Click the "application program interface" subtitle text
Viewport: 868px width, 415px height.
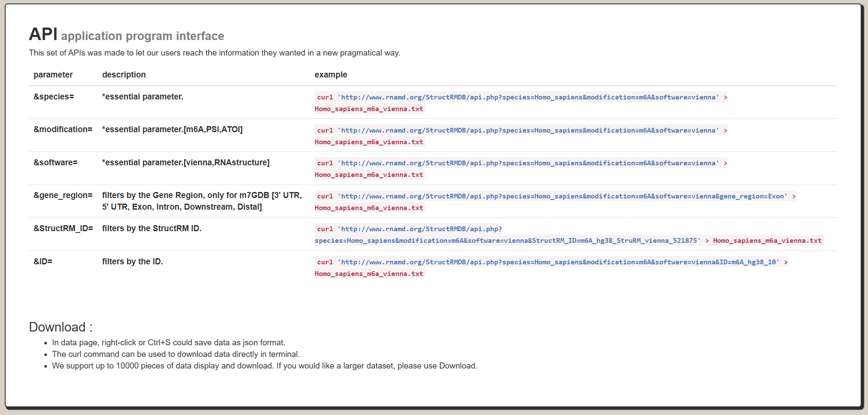click(x=142, y=36)
